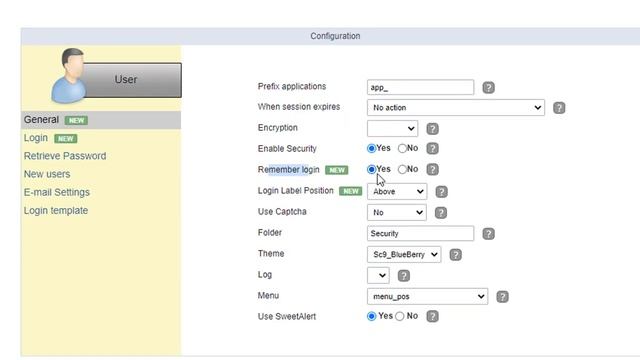The height and width of the screenshot is (360, 640).
Task: Open help icon for Login Label Position
Action: click(x=441, y=191)
